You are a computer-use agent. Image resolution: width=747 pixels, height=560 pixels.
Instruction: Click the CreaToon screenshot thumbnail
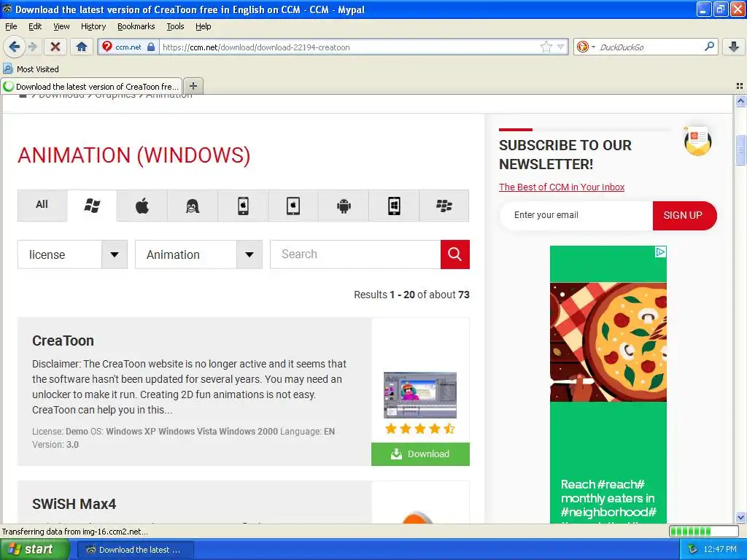click(420, 394)
